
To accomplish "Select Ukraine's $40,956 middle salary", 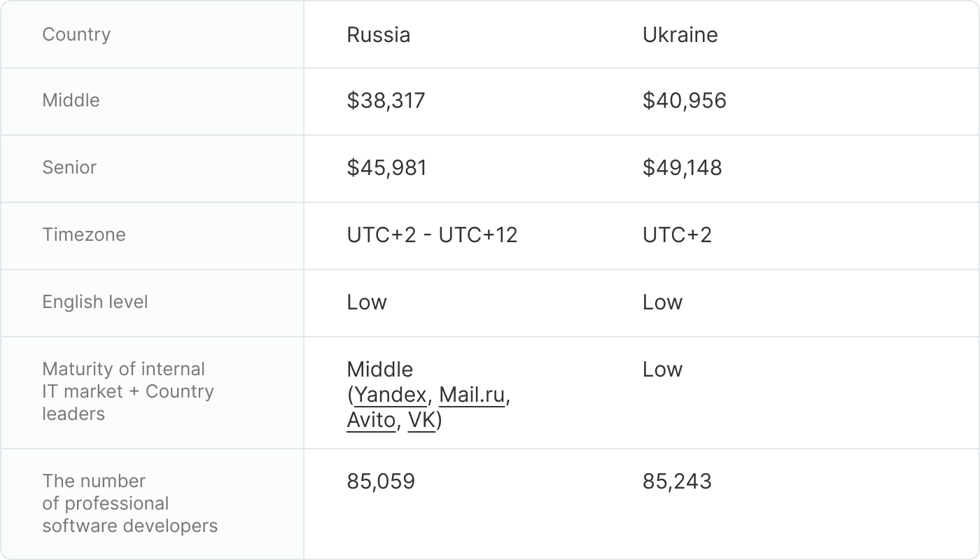I will pyautogui.click(x=684, y=101).
